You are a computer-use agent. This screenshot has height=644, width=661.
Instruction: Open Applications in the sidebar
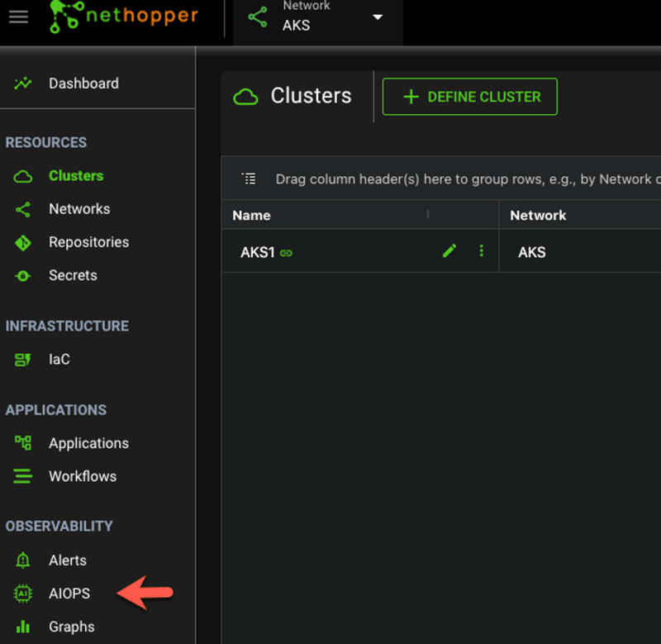89,443
